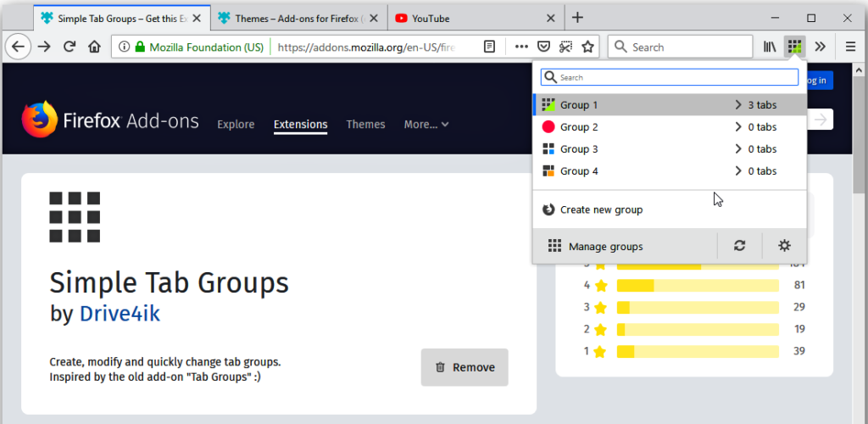Click the "3 tabs" count for Group 1

762,104
